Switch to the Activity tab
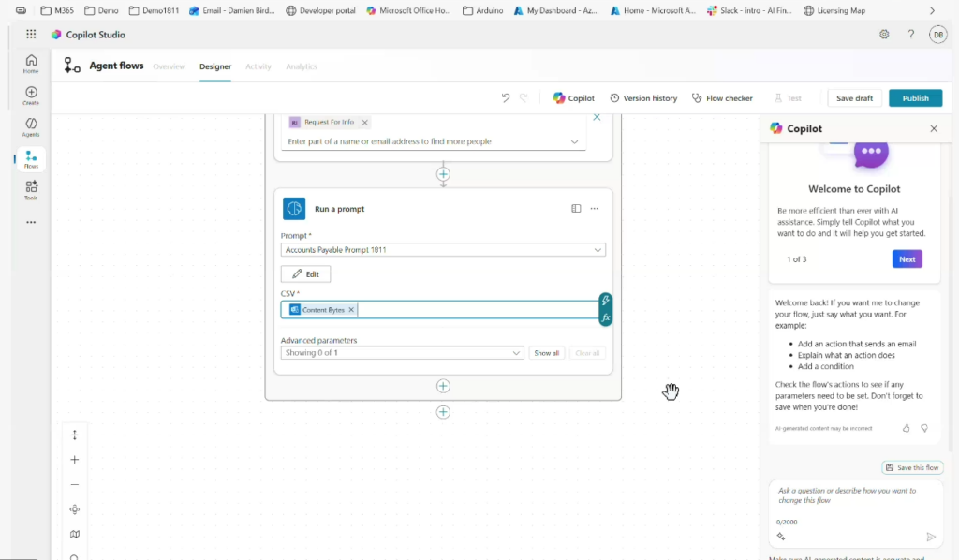This screenshot has width=959, height=560. 258,66
